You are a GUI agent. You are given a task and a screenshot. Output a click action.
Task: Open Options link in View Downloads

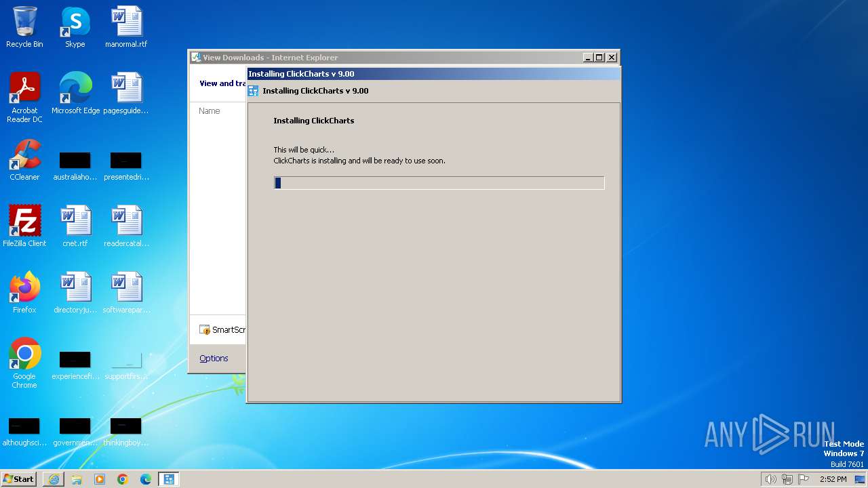[x=214, y=359]
